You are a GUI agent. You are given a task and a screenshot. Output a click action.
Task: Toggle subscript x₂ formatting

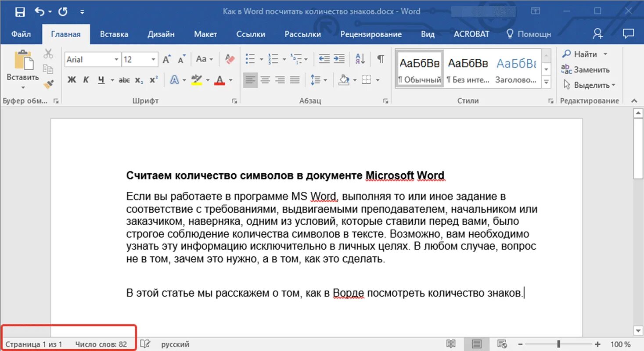(x=139, y=80)
